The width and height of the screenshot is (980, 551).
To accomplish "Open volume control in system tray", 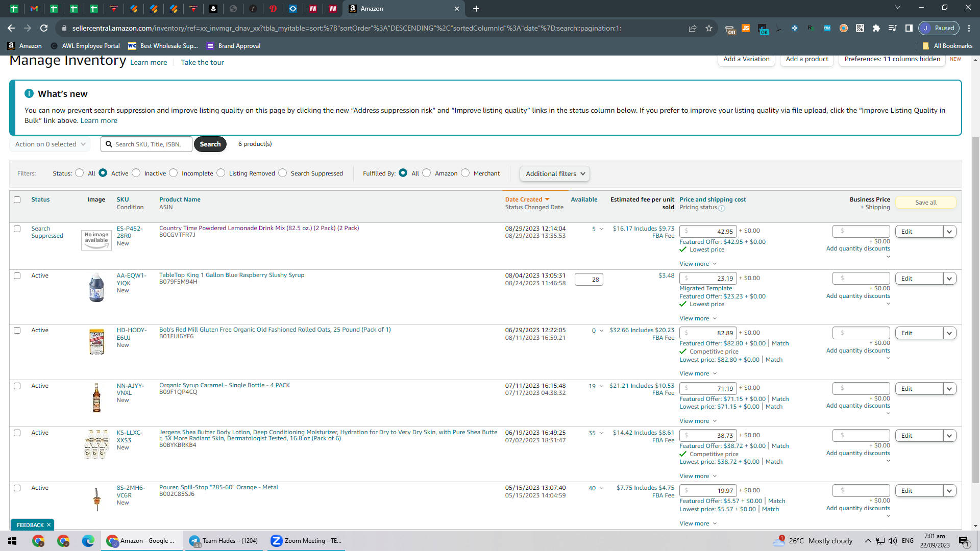I will coord(893,541).
